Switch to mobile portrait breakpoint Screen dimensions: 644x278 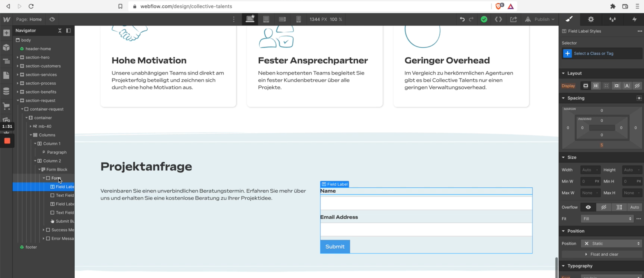298,19
